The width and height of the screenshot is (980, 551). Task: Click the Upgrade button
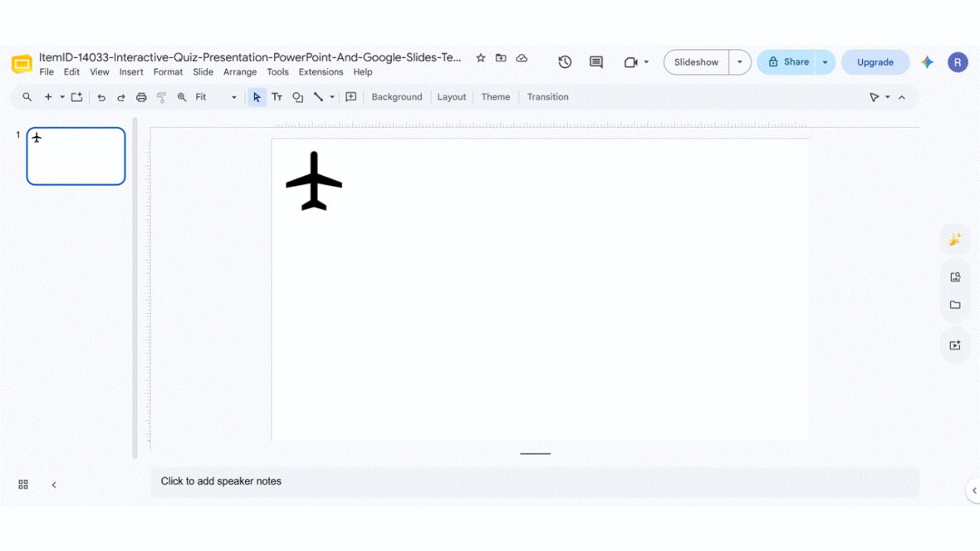click(x=875, y=62)
